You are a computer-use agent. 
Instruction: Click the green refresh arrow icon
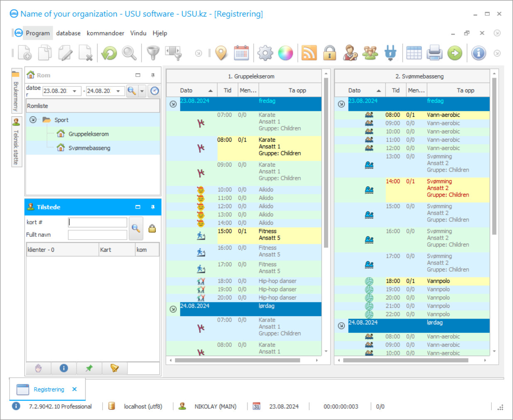[109, 53]
